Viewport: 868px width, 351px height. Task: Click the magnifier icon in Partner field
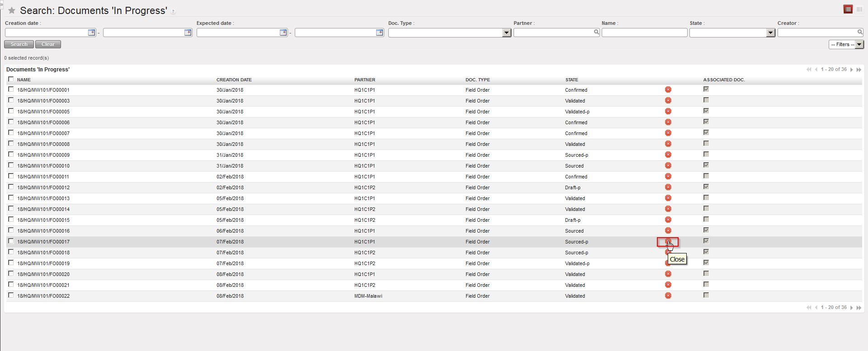(596, 32)
